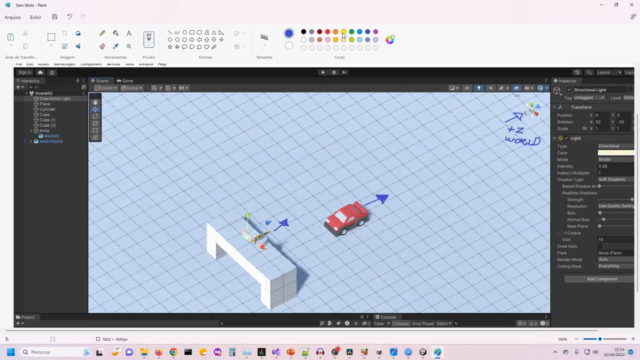Open the Shadow Type dropdown

pyautogui.click(x=616, y=180)
